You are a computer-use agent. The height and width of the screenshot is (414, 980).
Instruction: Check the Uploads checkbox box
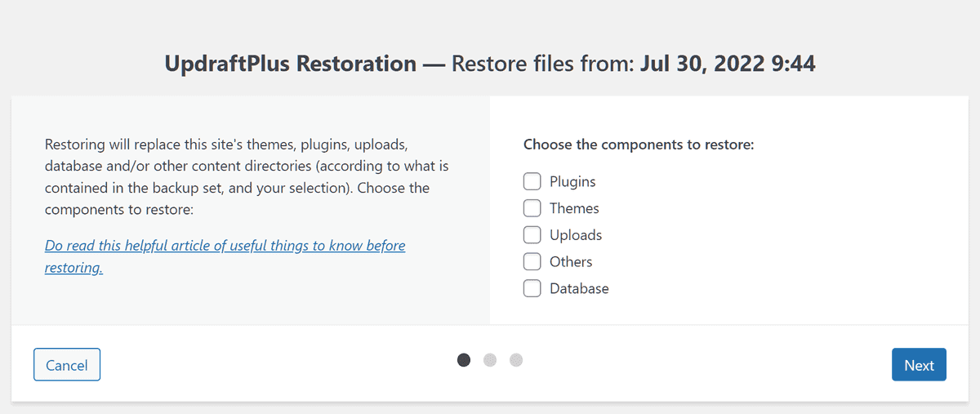532,235
